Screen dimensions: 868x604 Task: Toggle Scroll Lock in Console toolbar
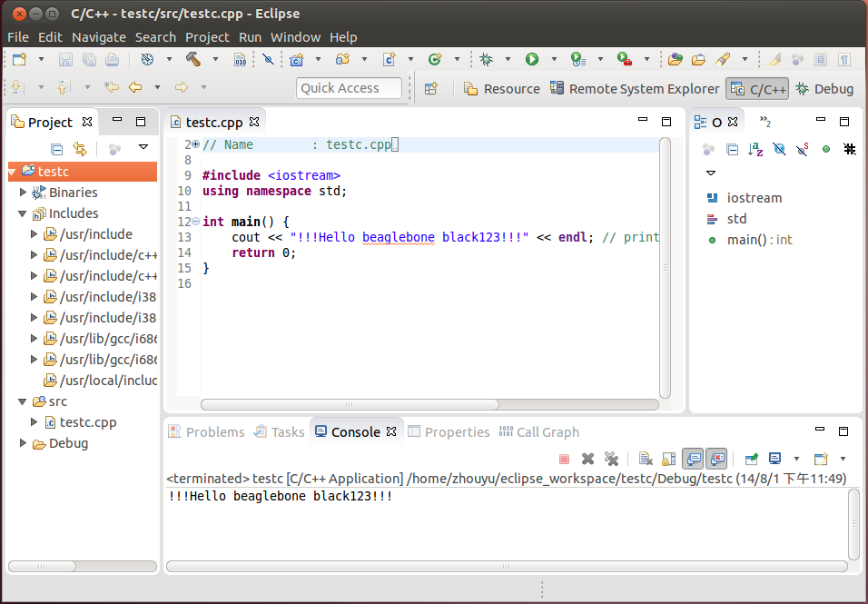(x=669, y=459)
